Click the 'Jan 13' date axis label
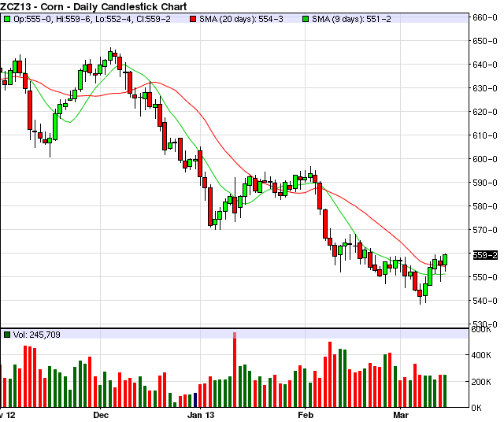504x422 pixels. [201, 415]
